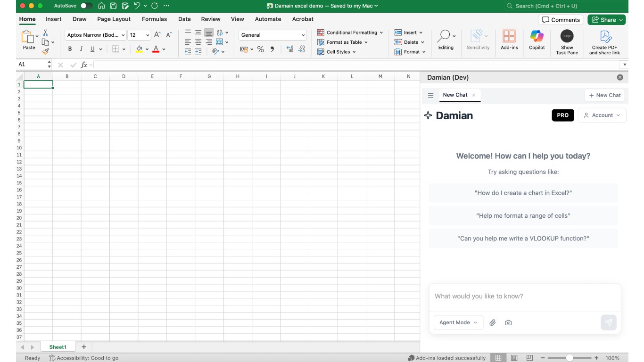Open the General number format dropdown

point(272,35)
